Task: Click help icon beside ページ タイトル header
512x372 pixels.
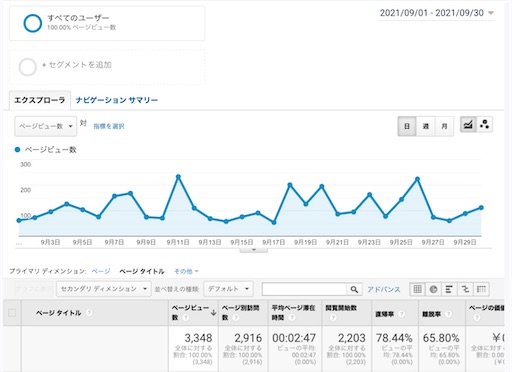Action: pyautogui.click(x=89, y=313)
